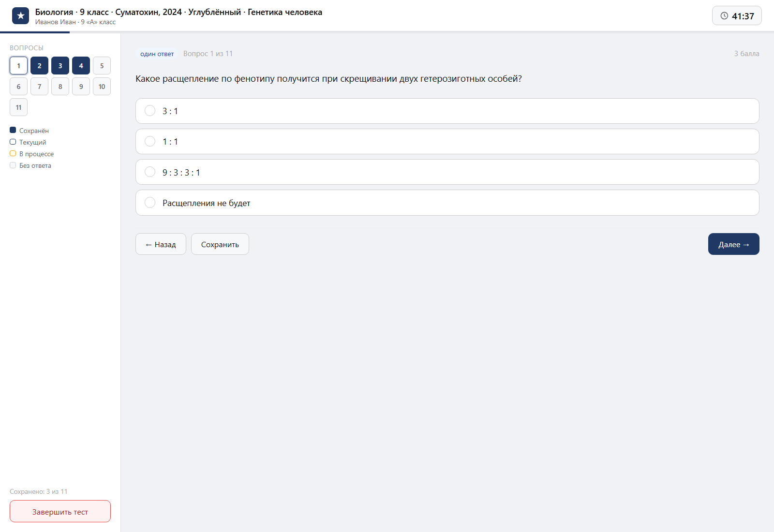
Task: Open question 6 from question grid
Action: [x=18, y=87]
